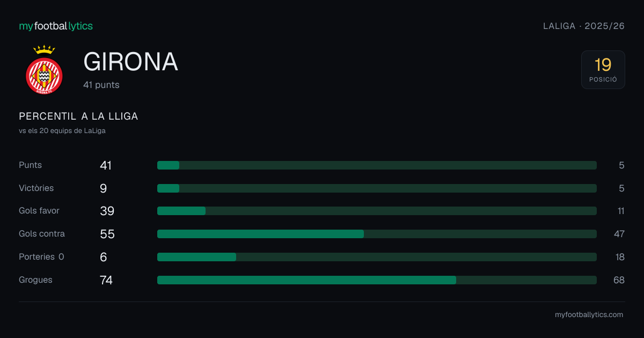This screenshot has height=338, width=644.
Task: Select the PERCENTIL A LA LLIGA heading
Action: [78, 116]
